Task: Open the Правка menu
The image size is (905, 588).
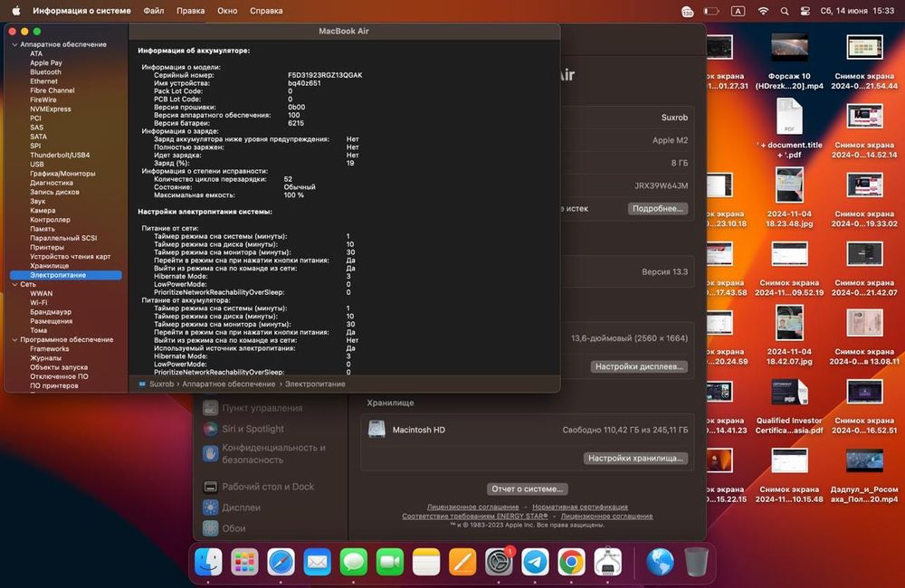Action: pyautogui.click(x=190, y=10)
